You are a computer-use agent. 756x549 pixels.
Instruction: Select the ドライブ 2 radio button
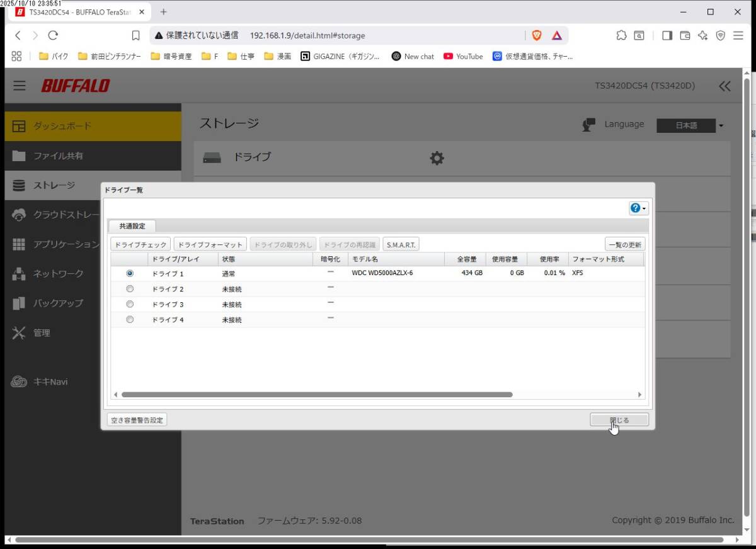(x=130, y=289)
